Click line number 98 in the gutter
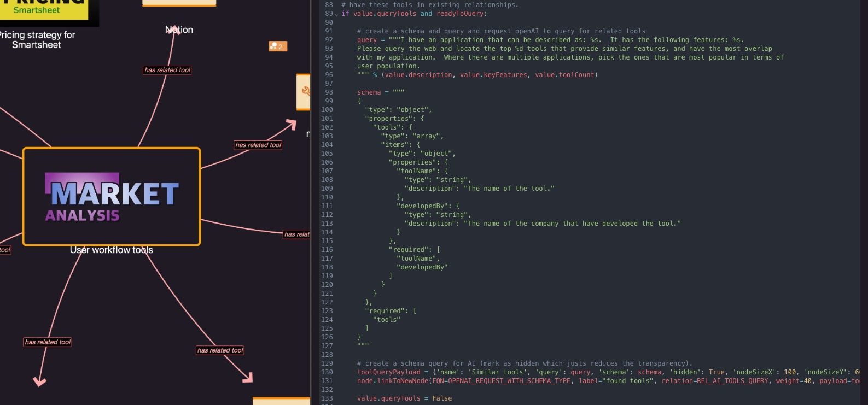The width and height of the screenshot is (868, 405). [328, 92]
